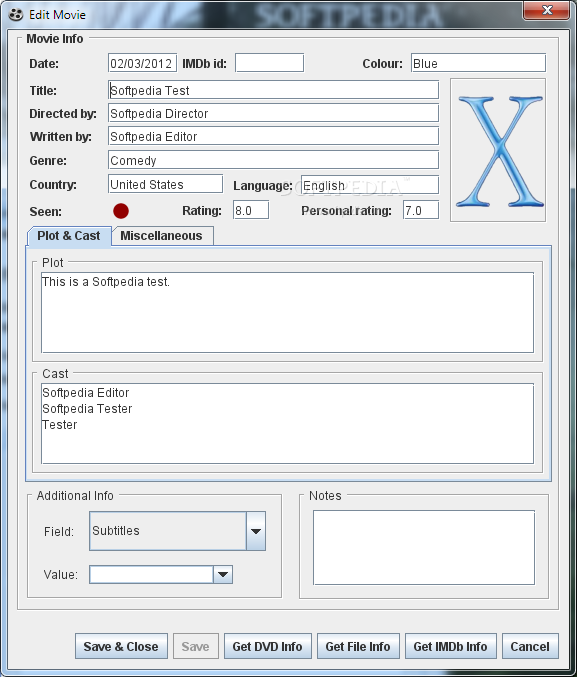Viewport: 577px width, 677px height.
Task: Click the Save & Close button
Action: pos(121,646)
